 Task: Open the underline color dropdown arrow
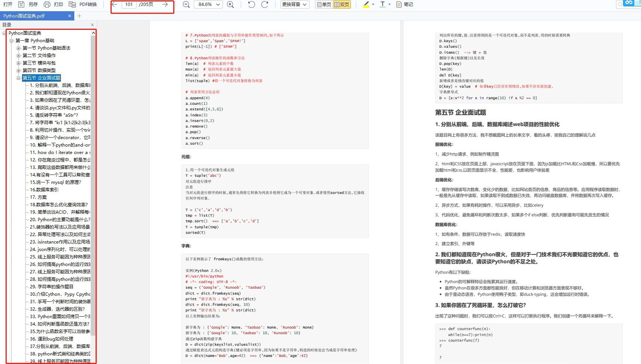click(x=389, y=4)
